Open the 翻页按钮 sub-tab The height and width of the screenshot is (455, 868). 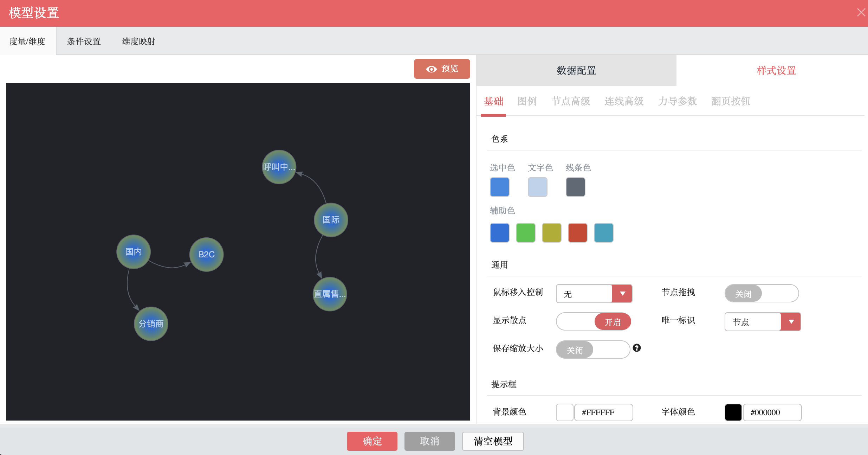(x=731, y=101)
